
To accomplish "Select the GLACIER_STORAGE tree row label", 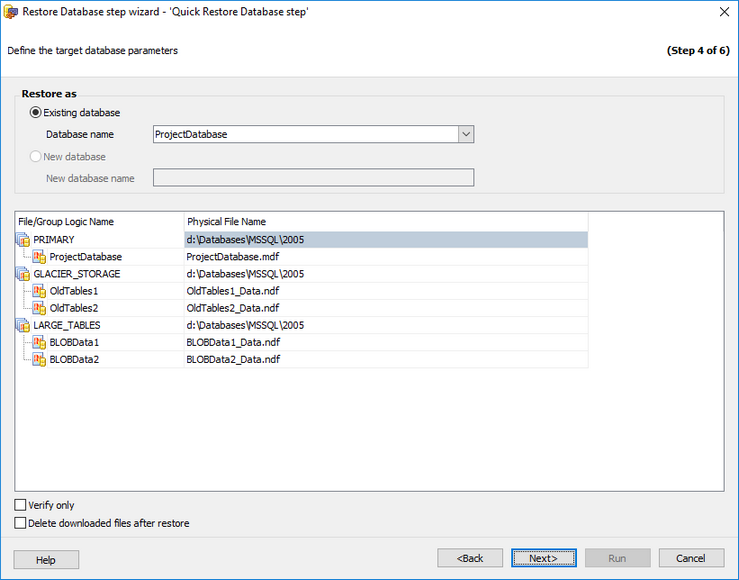I will (77, 274).
